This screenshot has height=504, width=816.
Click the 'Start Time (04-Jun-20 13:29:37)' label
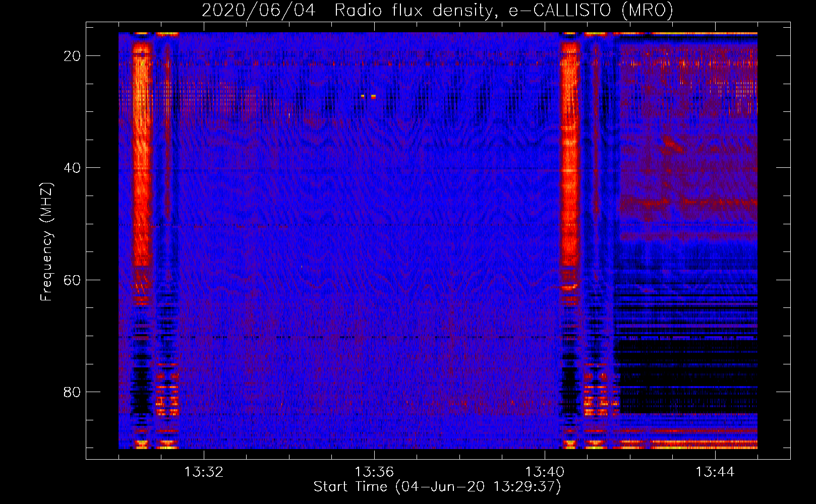coord(437,487)
